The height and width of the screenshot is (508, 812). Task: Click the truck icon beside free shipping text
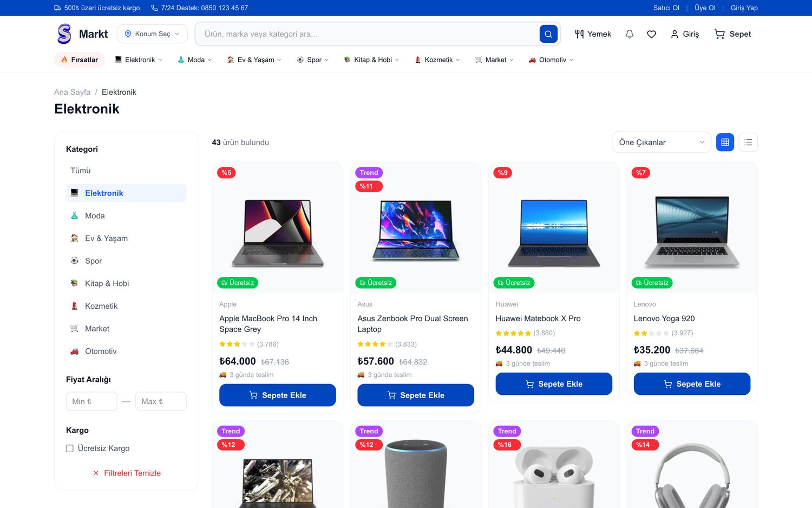pyautogui.click(x=57, y=8)
